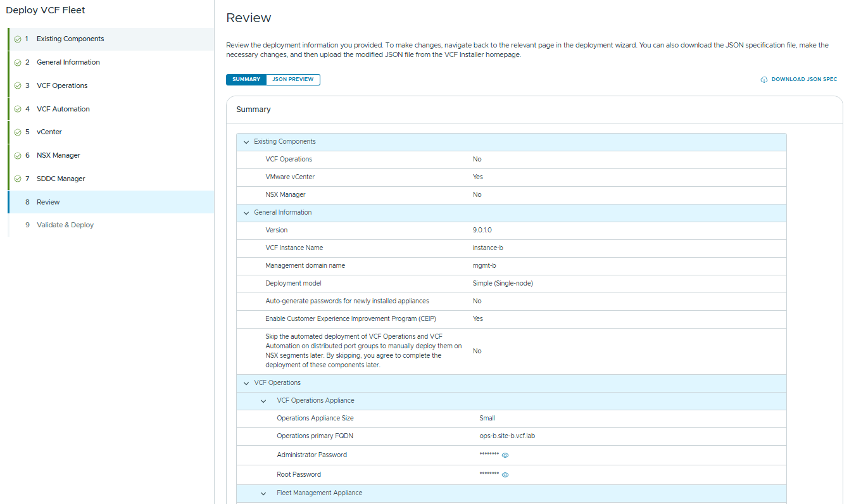Collapse the VCF Operations Appliance subsection
Screen dimensions: 861x504
coord(263,401)
